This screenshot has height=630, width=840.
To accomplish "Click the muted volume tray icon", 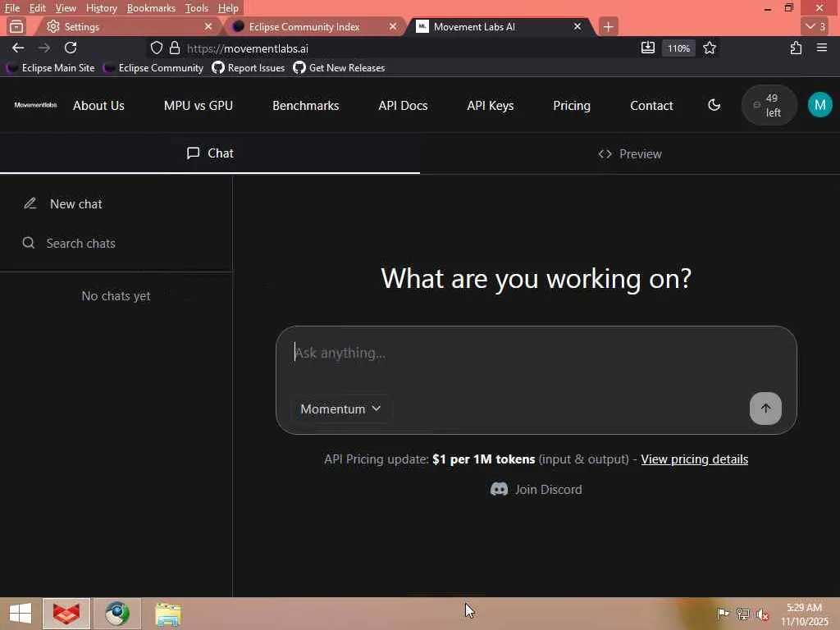I will (x=763, y=614).
